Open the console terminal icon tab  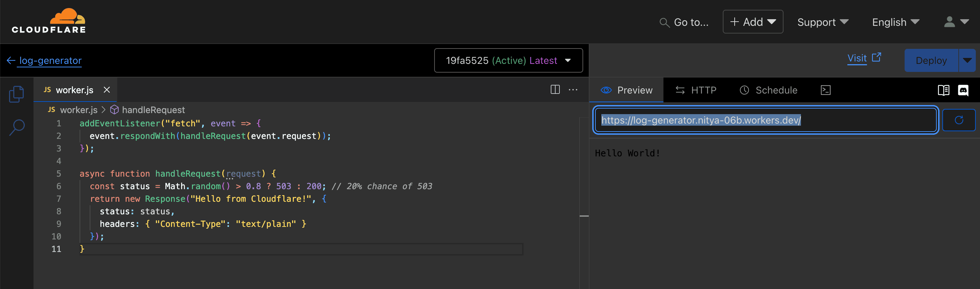[825, 90]
